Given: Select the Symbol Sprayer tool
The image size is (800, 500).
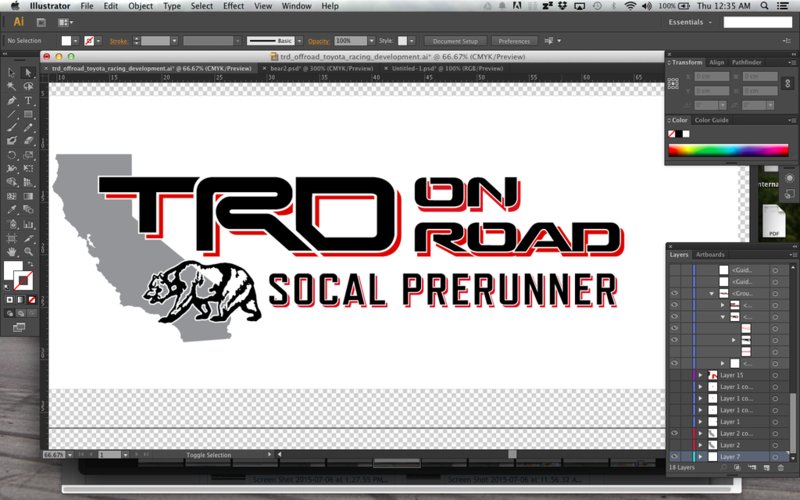Looking at the screenshot, I should point(11,224).
